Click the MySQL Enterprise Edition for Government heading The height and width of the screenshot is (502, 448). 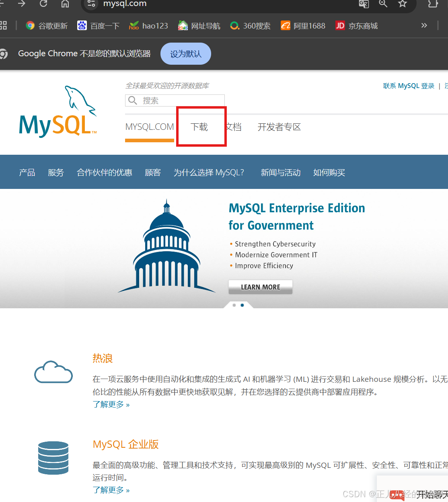297,217
